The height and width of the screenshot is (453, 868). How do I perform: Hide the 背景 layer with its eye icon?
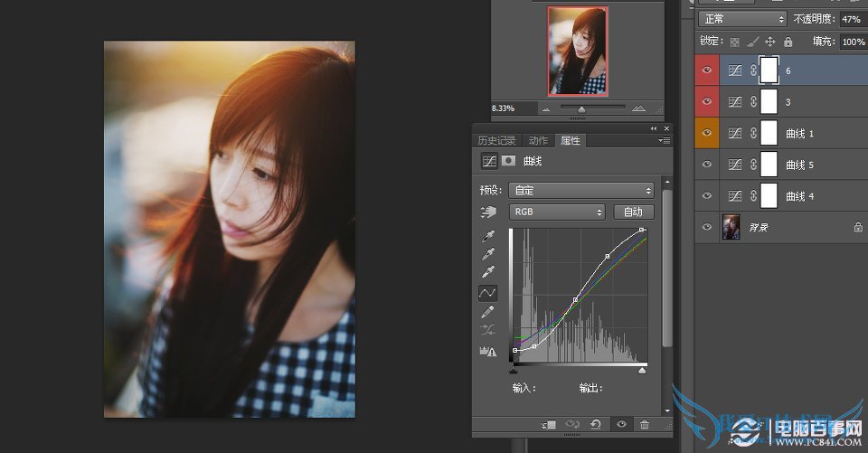pos(707,228)
